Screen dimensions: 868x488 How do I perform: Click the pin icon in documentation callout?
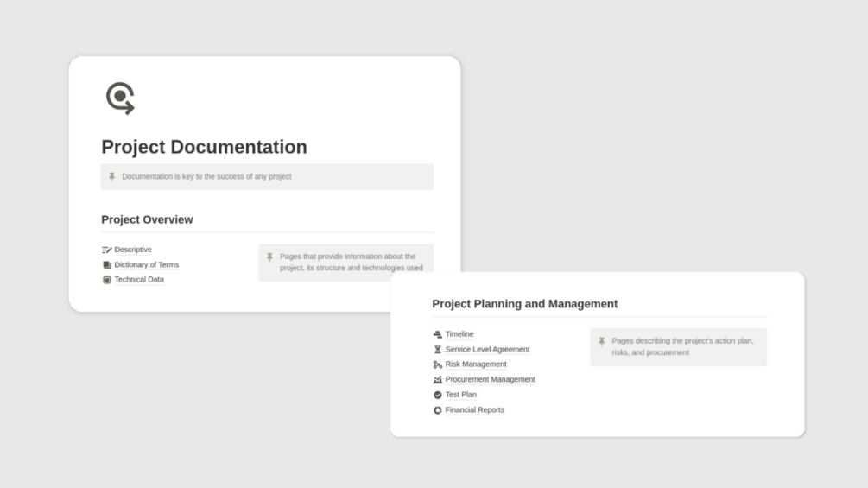point(111,177)
